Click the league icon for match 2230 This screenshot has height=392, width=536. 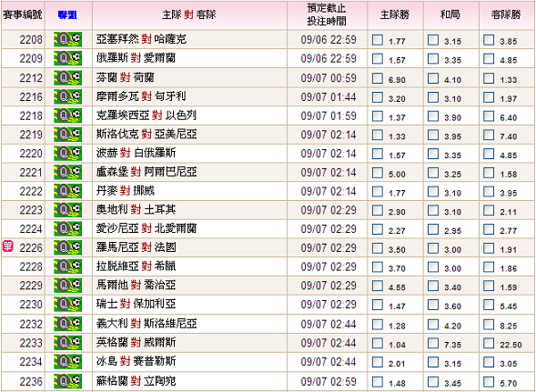pyautogui.click(x=67, y=304)
